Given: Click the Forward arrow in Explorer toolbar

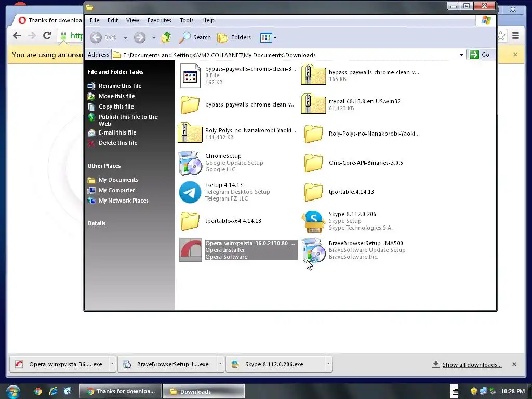Looking at the screenshot, I should (139, 37).
